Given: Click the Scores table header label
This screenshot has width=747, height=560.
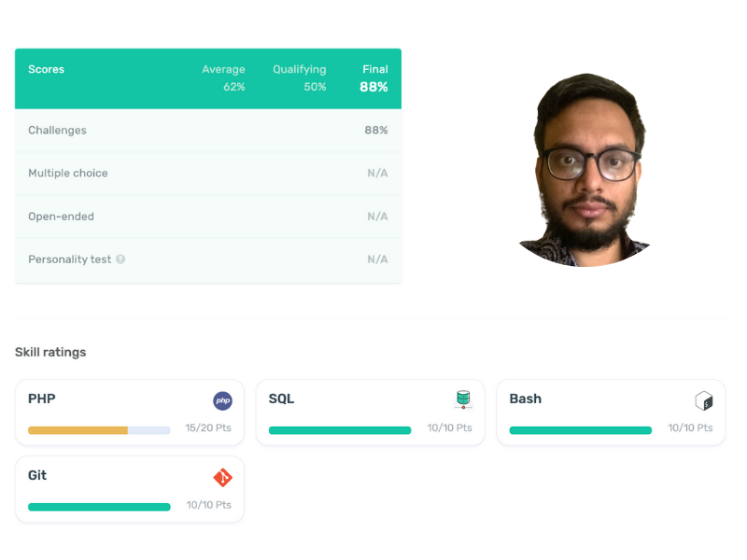Looking at the screenshot, I should pyautogui.click(x=46, y=69).
